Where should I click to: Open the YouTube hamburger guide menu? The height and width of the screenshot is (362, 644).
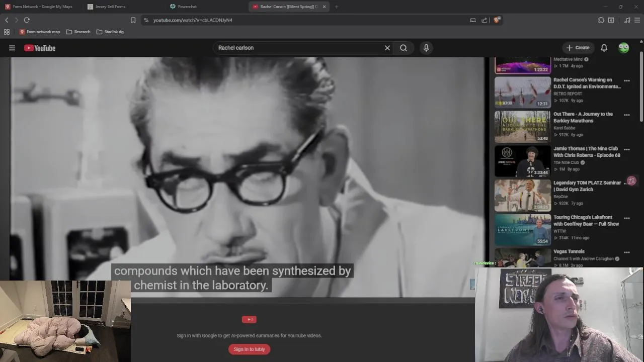point(12,48)
